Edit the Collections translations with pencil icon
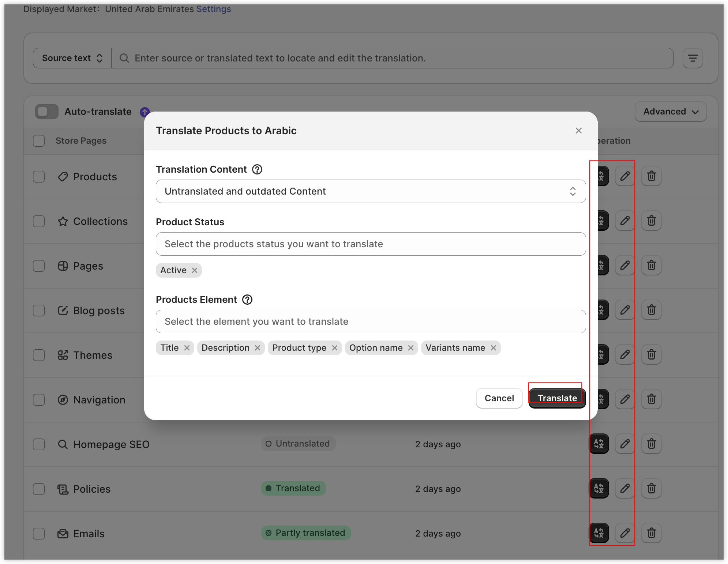Viewport: 728px width, 564px height. 625,221
